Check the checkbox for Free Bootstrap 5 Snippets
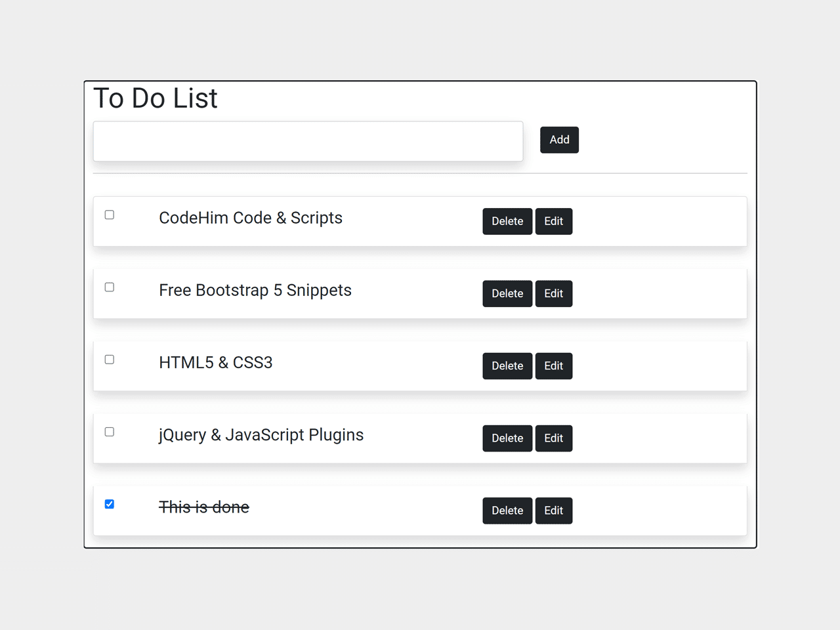 pos(109,287)
